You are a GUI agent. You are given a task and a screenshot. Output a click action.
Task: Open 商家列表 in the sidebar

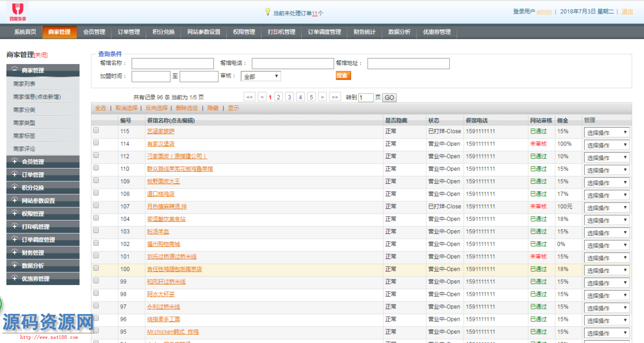click(x=24, y=84)
